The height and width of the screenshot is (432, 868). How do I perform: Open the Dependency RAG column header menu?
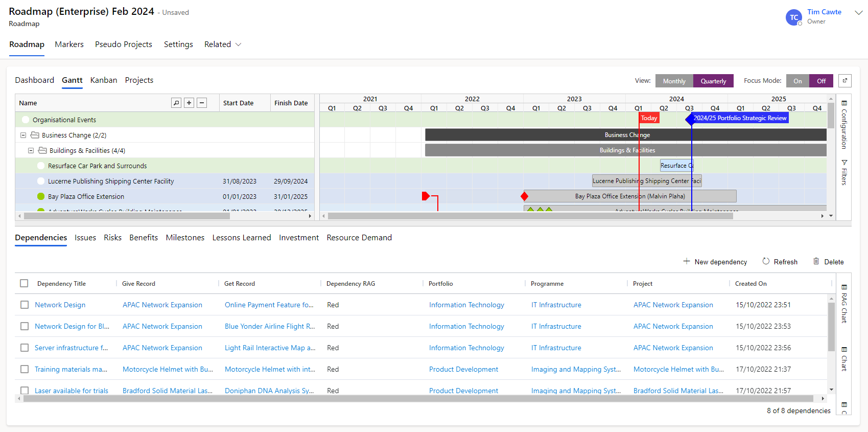point(350,284)
